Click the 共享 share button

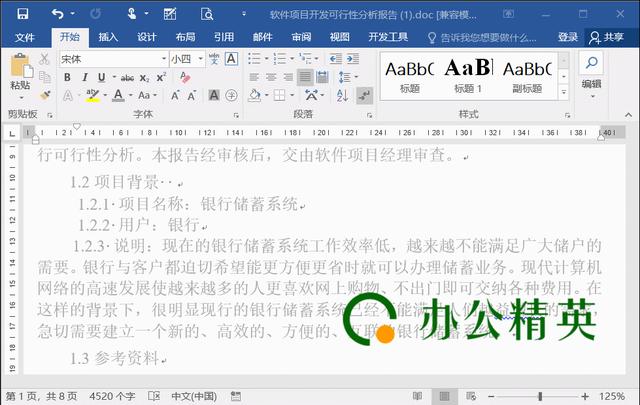(x=607, y=38)
